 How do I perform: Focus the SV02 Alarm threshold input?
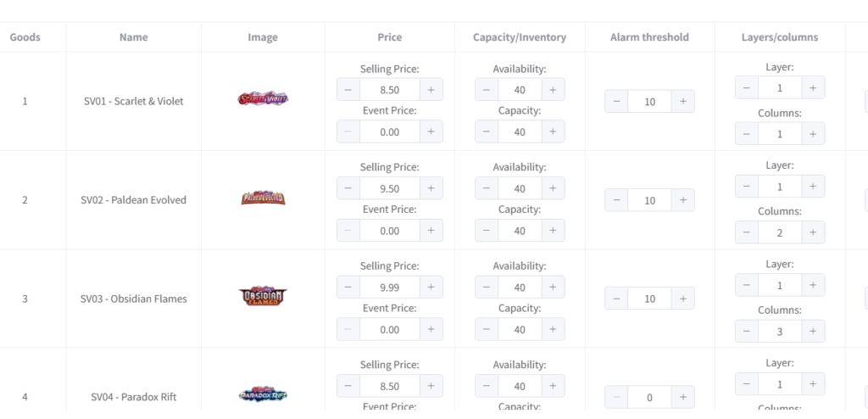pyautogui.click(x=649, y=200)
